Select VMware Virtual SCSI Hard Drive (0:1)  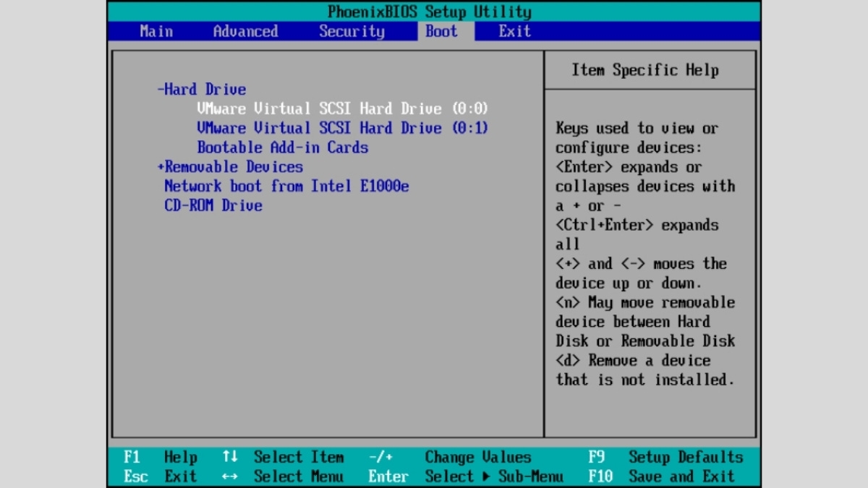pyautogui.click(x=343, y=128)
